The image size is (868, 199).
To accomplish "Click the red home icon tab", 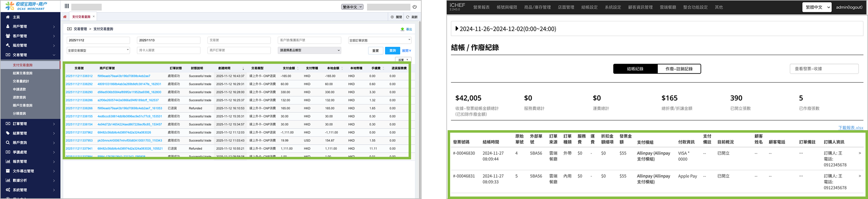I will 65,17.
